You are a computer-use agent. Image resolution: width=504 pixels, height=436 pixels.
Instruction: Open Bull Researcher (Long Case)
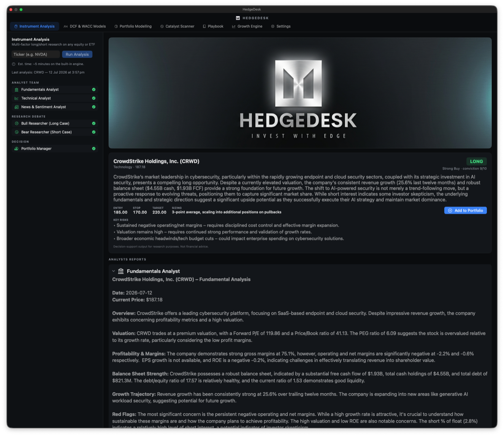(x=54, y=123)
